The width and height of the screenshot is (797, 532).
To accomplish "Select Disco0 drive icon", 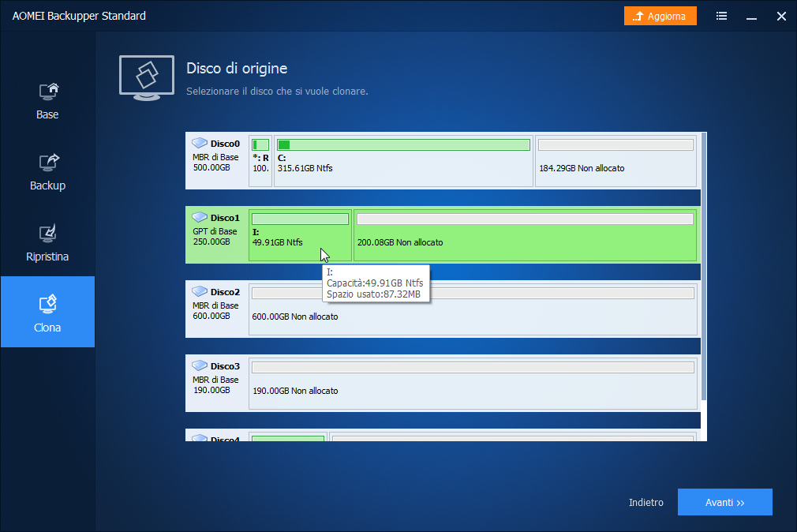I will (199, 143).
